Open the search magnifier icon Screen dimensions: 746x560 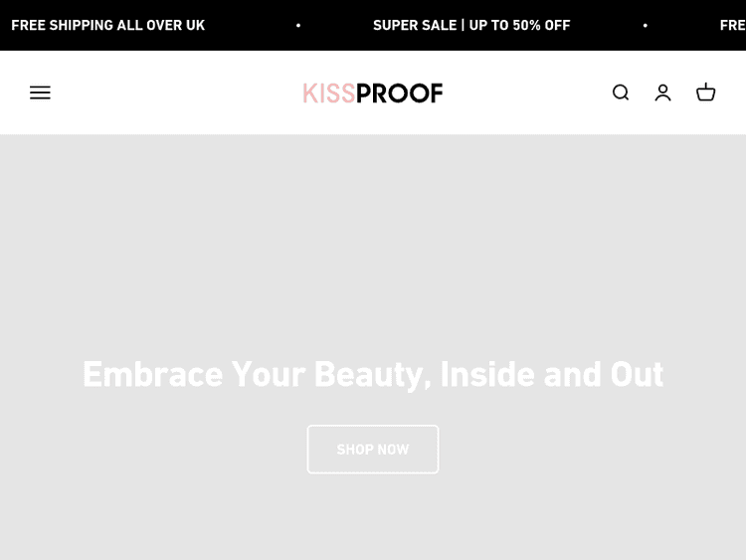click(621, 93)
